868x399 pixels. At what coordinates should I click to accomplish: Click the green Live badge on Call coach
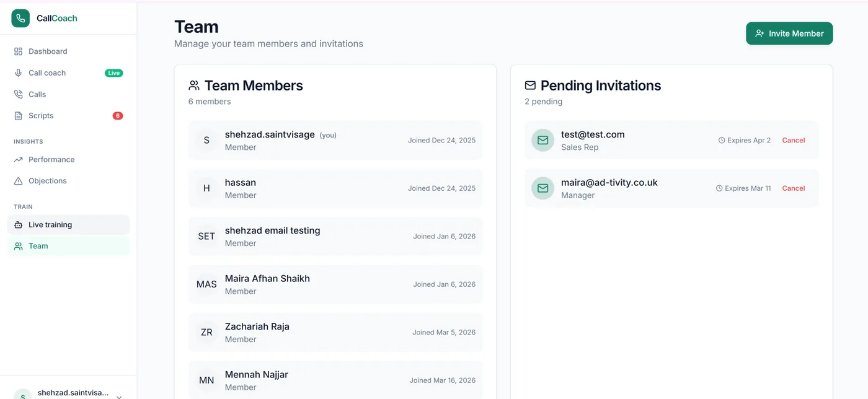click(x=114, y=73)
